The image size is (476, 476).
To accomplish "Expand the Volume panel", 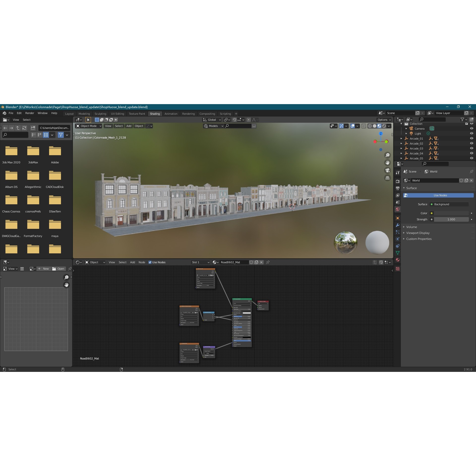I will point(412,227).
